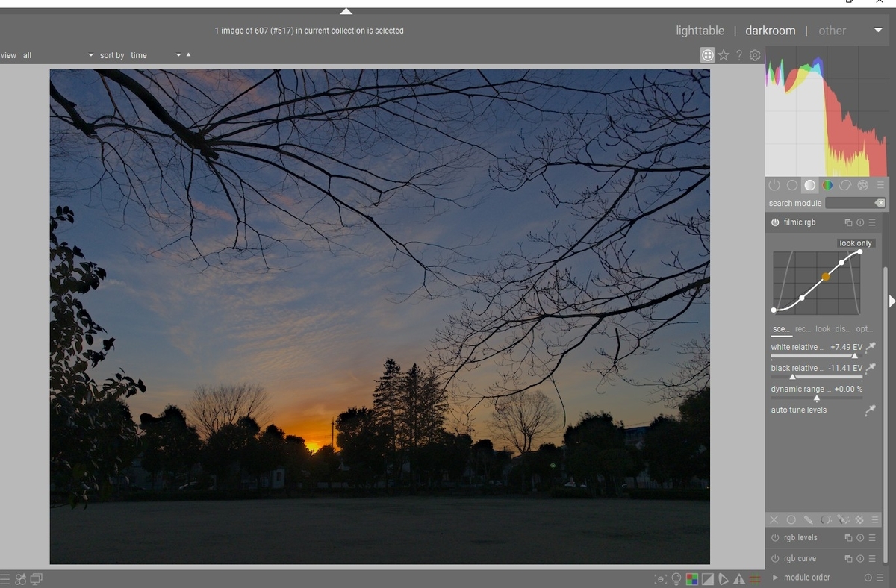Open filmic rgb multiple instances menu

click(848, 222)
